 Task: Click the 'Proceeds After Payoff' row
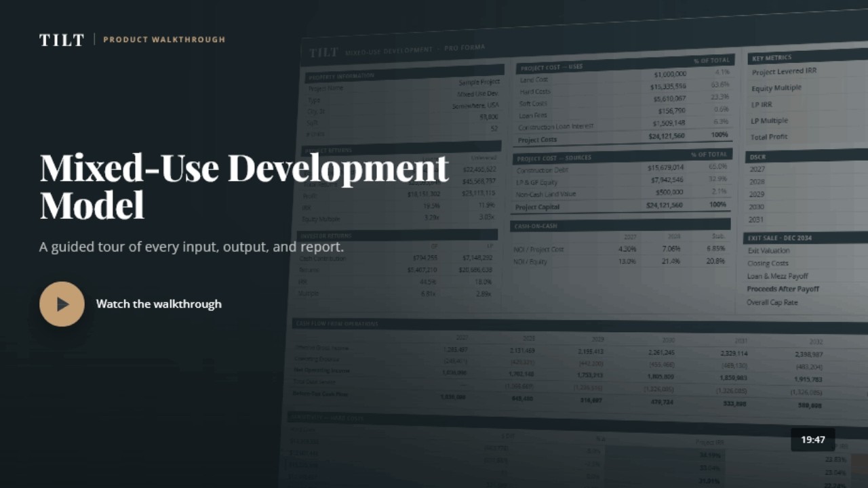pos(783,289)
